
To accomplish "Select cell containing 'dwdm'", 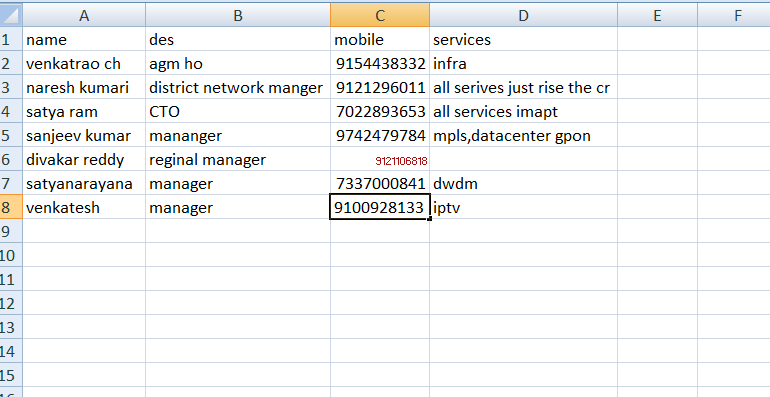I will click(523, 183).
